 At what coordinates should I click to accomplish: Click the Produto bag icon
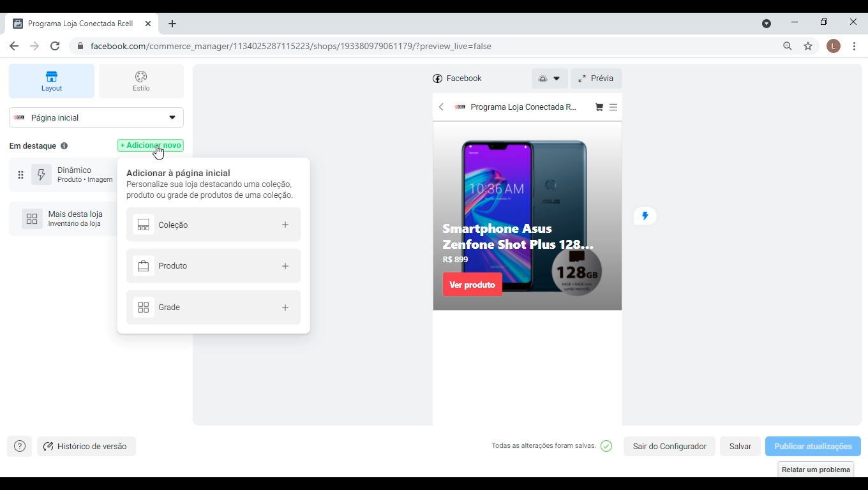click(144, 266)
